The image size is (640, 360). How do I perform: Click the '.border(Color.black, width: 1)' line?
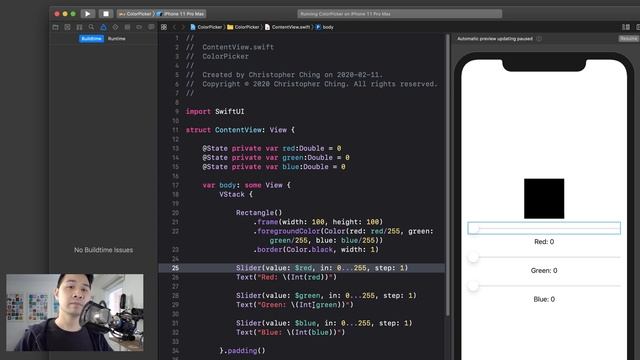coord(316,249)
